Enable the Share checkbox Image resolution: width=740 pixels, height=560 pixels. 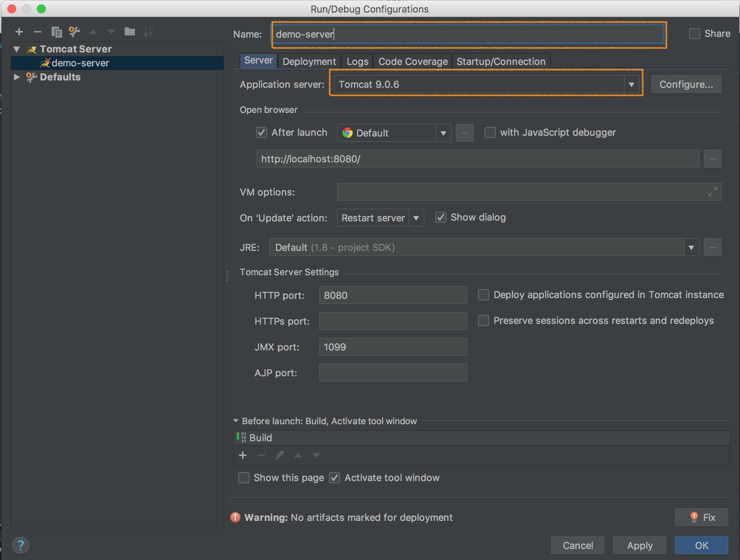click(694, 33)
